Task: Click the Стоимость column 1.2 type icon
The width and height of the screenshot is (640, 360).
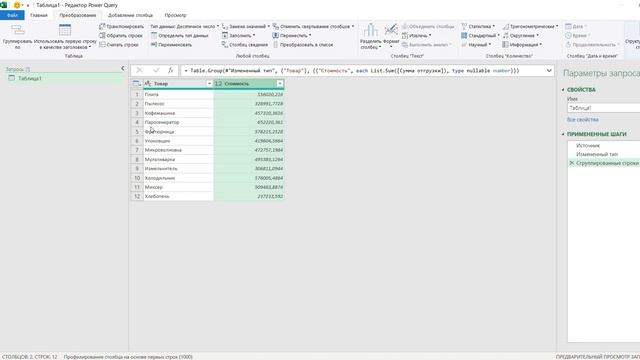Action: click(218, 84)
